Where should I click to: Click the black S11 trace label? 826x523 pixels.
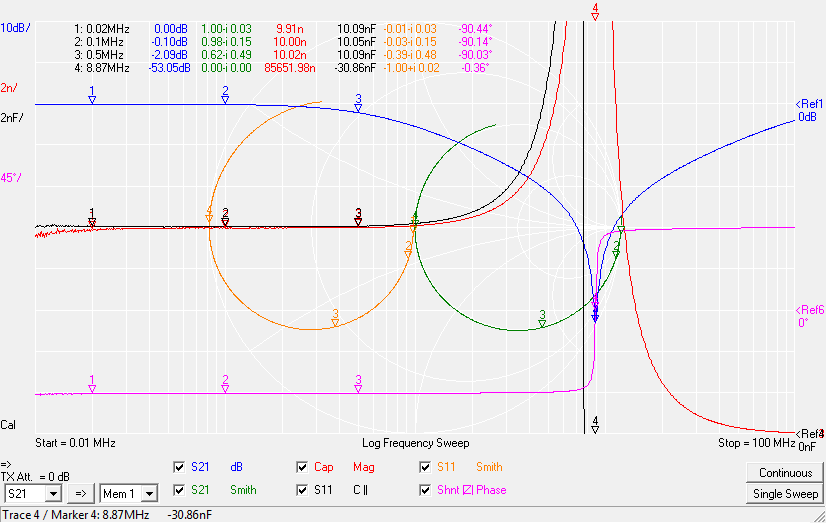pyautogui.click(x=323, y=490)
